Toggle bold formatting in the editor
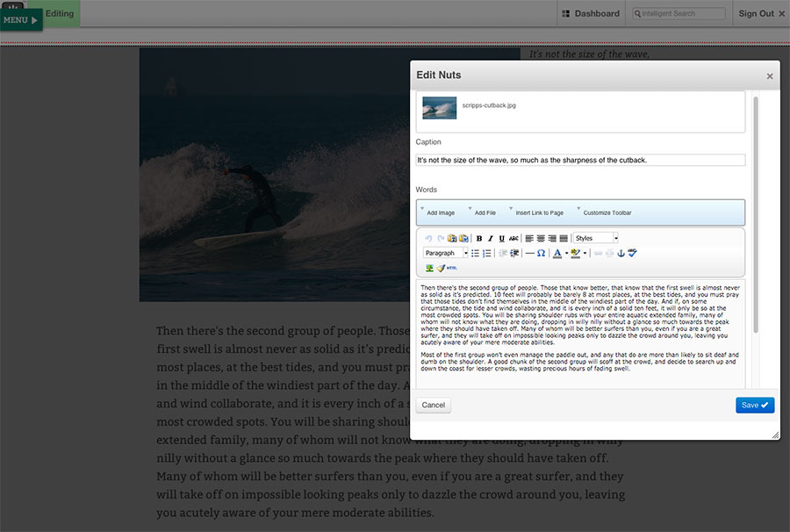790x532 pixels. pos(479,239)
